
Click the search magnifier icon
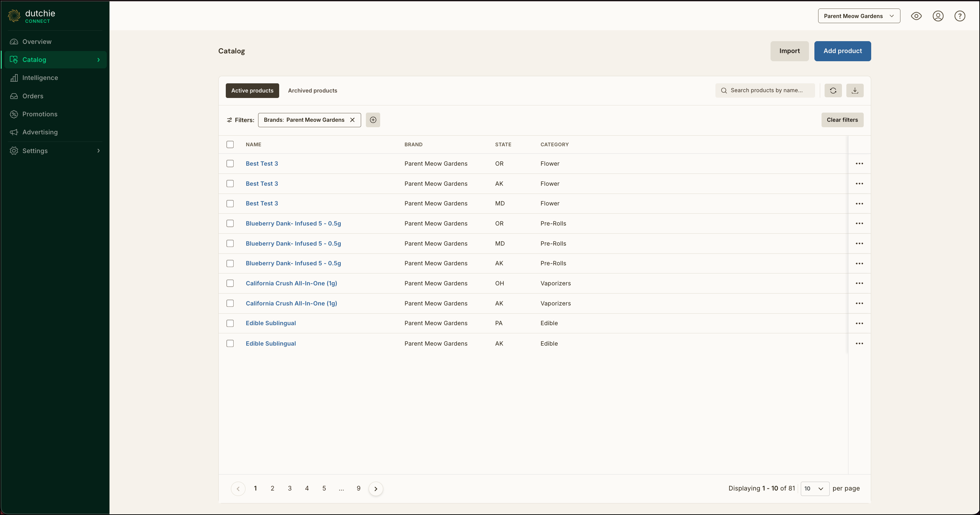click(x=724, y=90)
